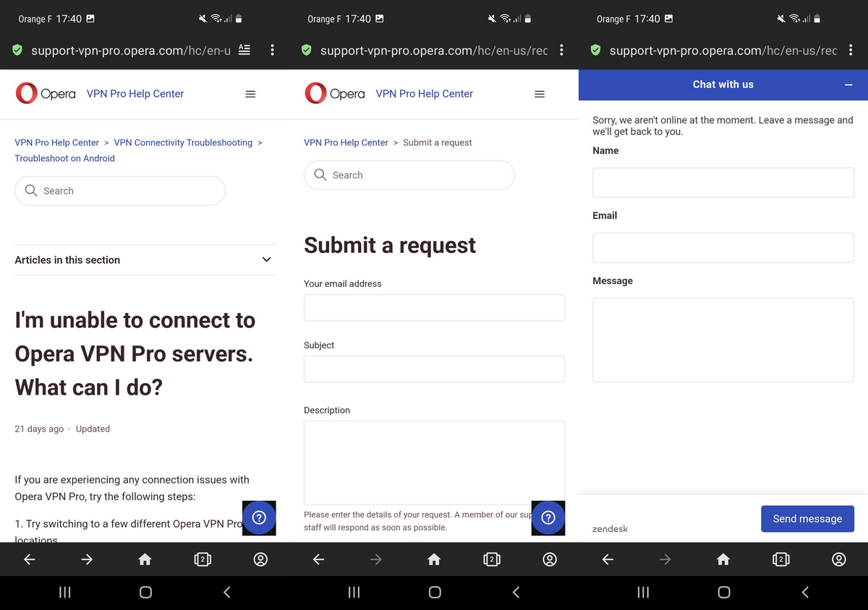Expand the Articles in this section chevron
This screenshot has width=868, height=610.
tap(266, 259)
